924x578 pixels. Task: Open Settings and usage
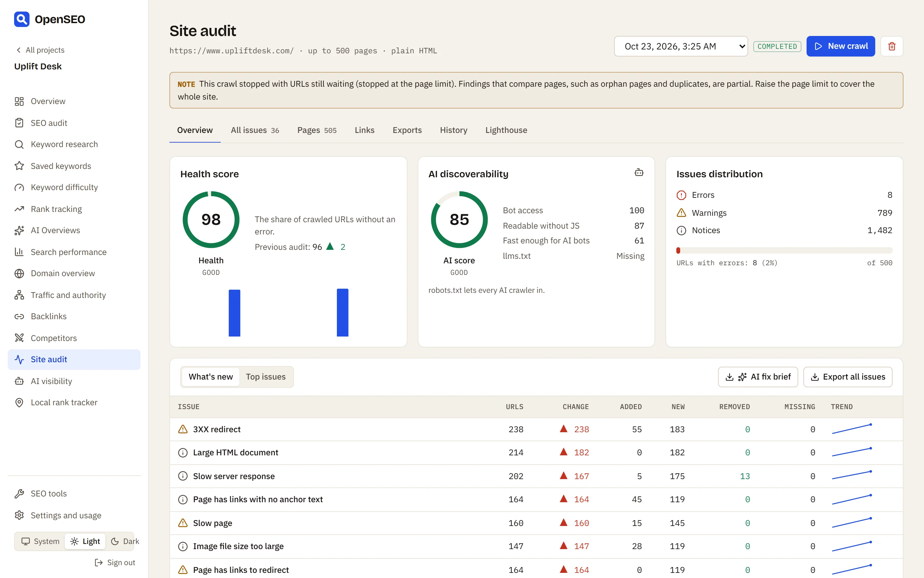coord(74,515)
